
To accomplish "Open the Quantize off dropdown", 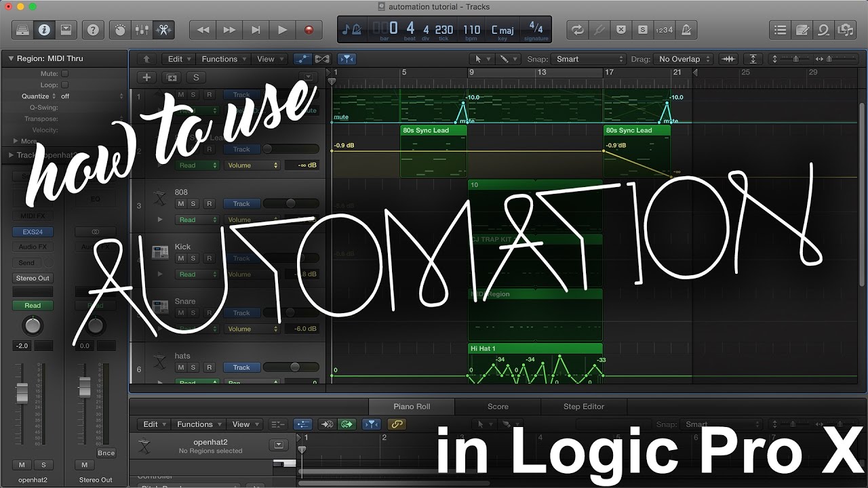I will point(92,96).
